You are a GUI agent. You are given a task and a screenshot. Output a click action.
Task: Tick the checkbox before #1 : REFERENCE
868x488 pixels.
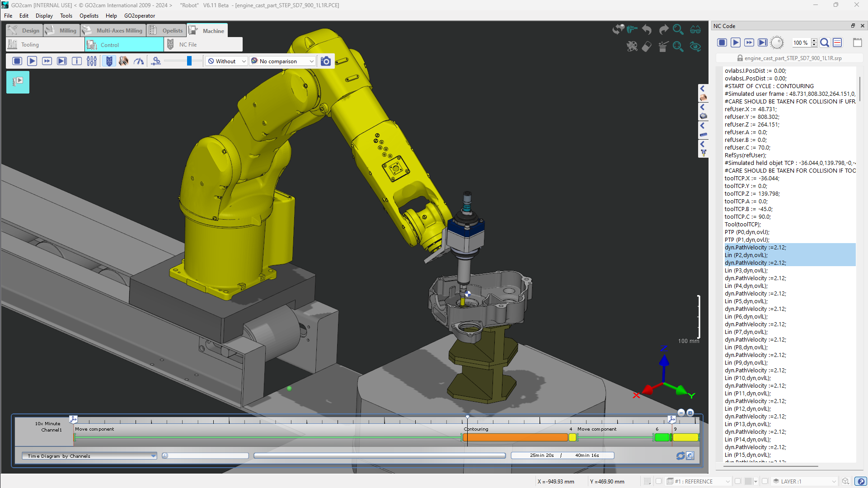[659, 481]
